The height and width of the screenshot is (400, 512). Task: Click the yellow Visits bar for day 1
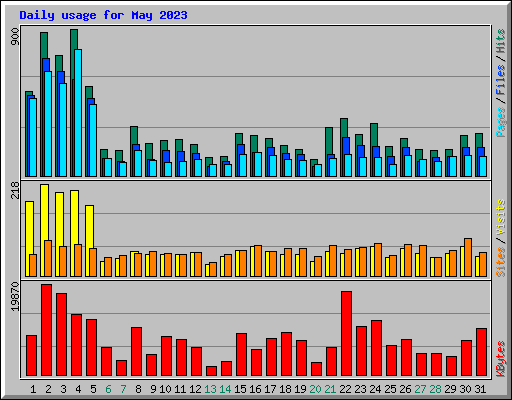click(x=29, y=239)
